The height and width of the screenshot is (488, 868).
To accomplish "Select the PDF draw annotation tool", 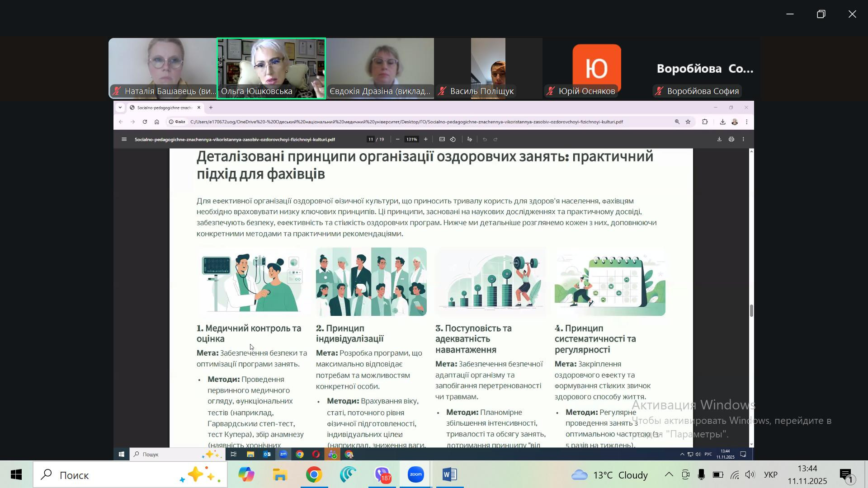I will pos(470,140).
